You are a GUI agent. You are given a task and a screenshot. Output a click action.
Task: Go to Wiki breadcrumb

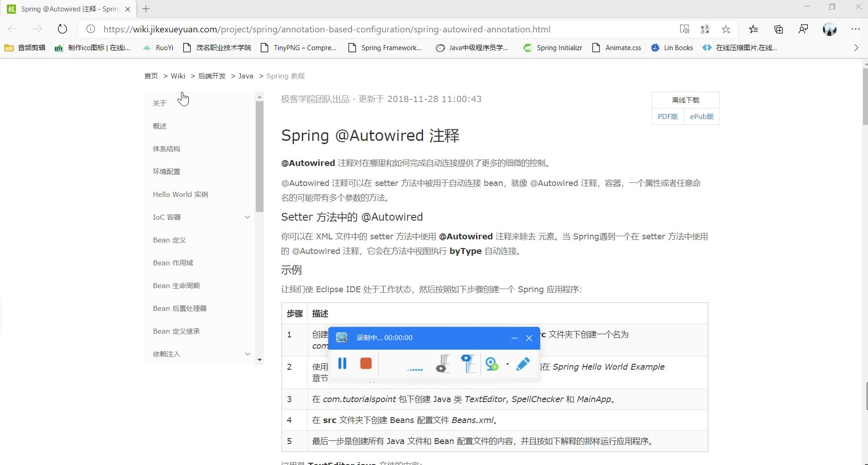178,76
